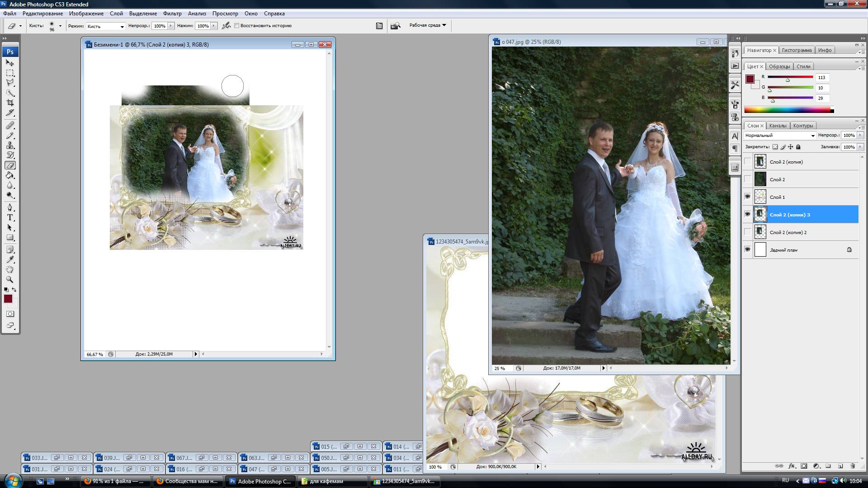Open the Выделение menu
This screenshot has height=488, width=868.
coord(143,14)
